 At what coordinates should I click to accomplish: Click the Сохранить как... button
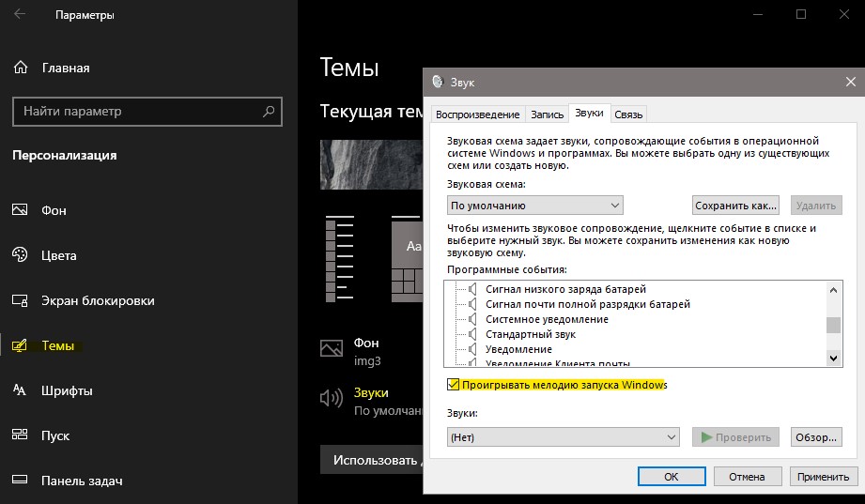pos(735,206)
